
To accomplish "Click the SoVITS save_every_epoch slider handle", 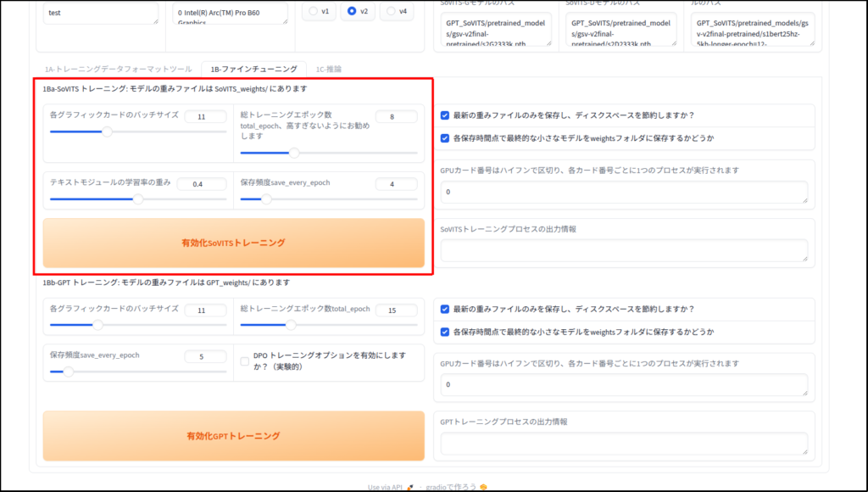I will coord(266,199).
